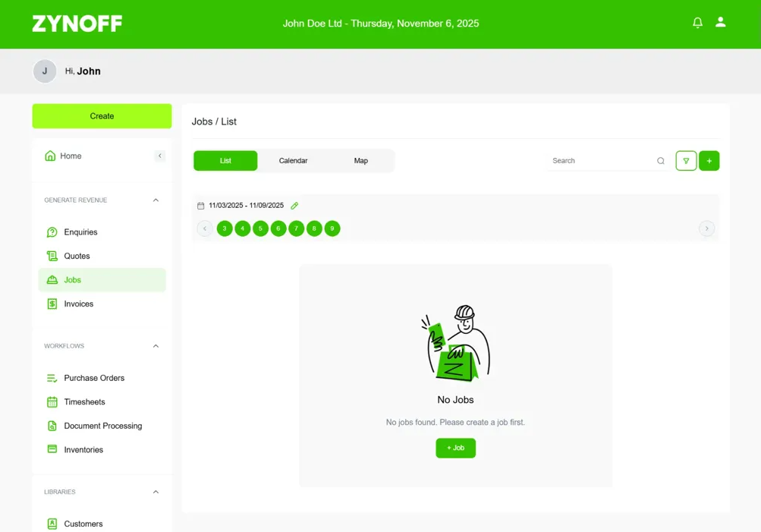Open notifications bell icon
This screenshot has height=532, width=761.
point(697,23)
